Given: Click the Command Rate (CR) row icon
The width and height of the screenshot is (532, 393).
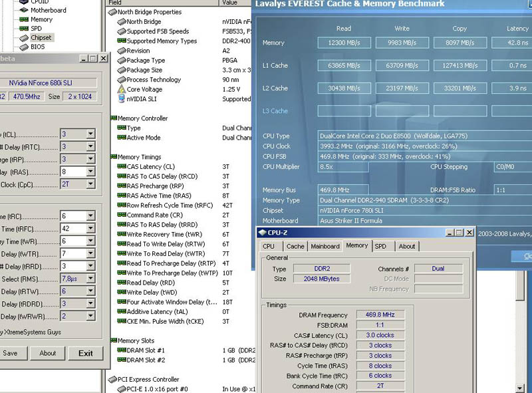Looking at the screenshot, I should point(122,215).
